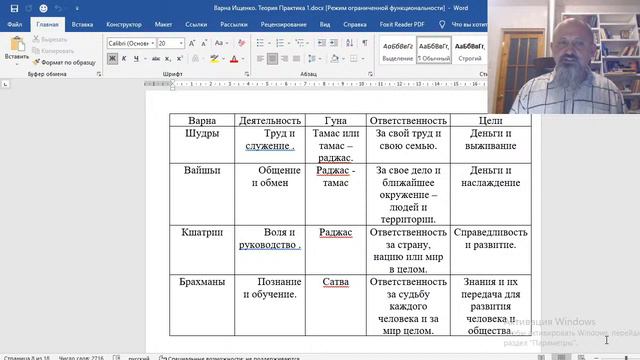Apply text effects outlined A icon
The height and width of the screenshot is (360, 640).
pos(196,59)
